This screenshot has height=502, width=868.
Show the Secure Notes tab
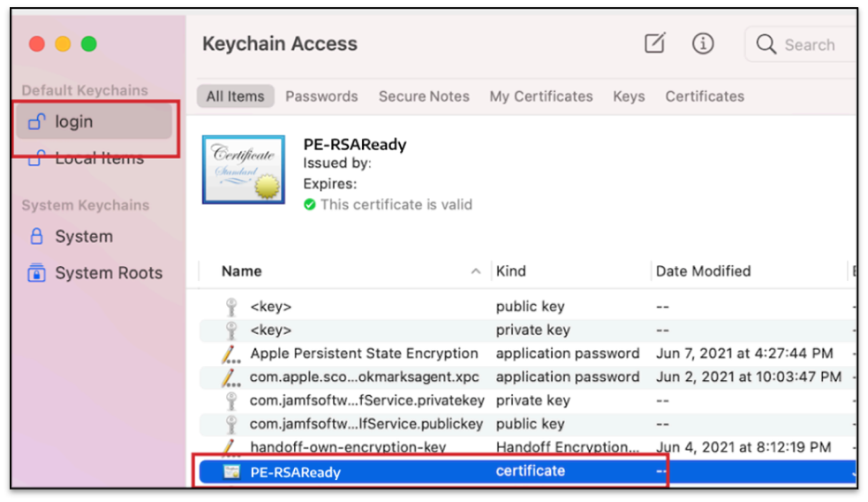click(x=424, y=96)
